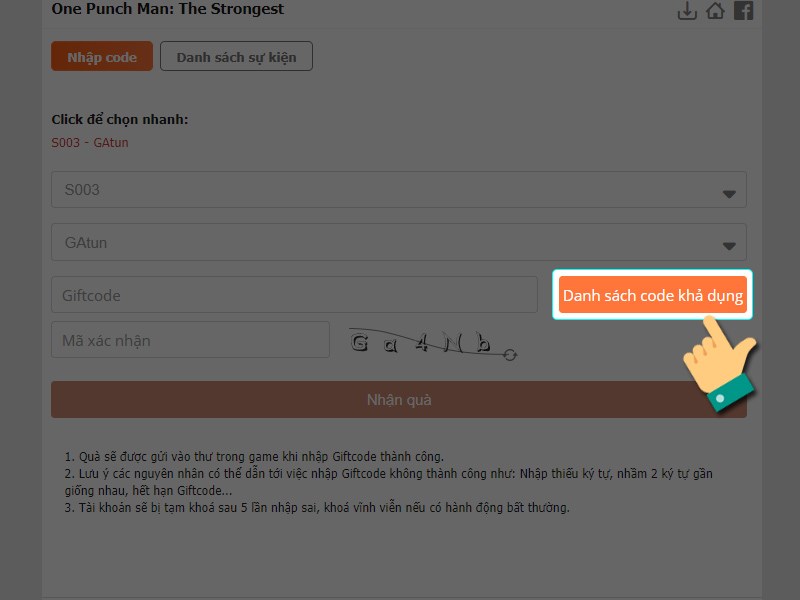
Task: Click note 1 about Quà sẽ được gửi
Action: click(254, 457)
